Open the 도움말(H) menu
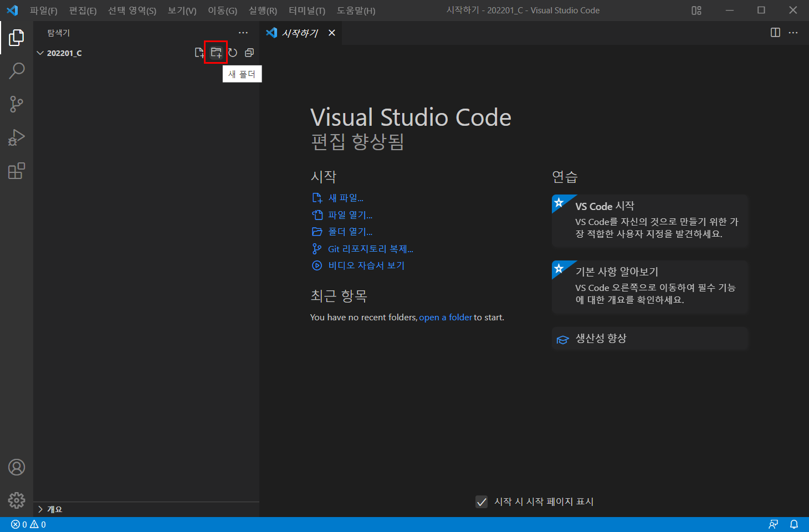Image resolution: width=809 pixels, height=532 pixels. click(x=356, y=11)
